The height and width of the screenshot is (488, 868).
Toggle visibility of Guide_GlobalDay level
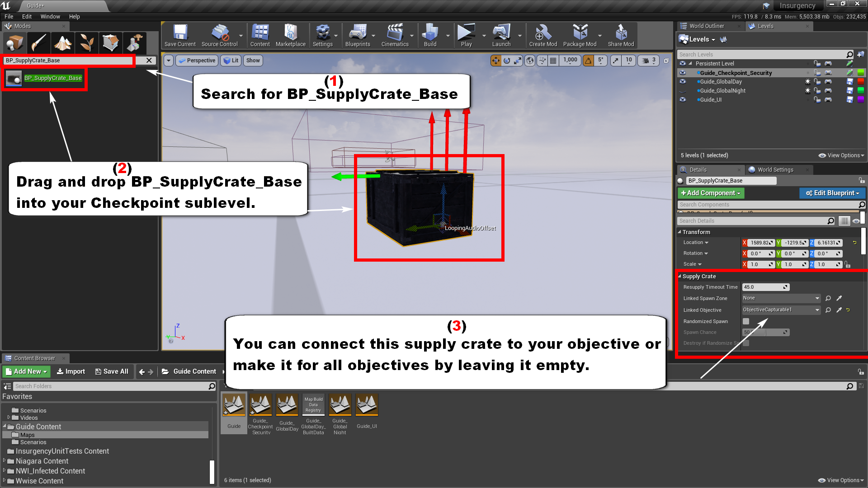tap(683, 82)
